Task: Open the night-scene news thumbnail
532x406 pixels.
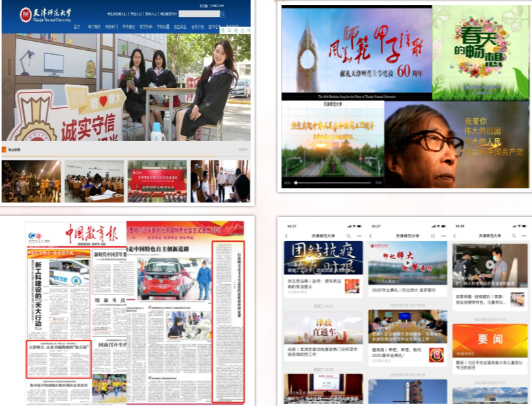Action: point(31,181)
